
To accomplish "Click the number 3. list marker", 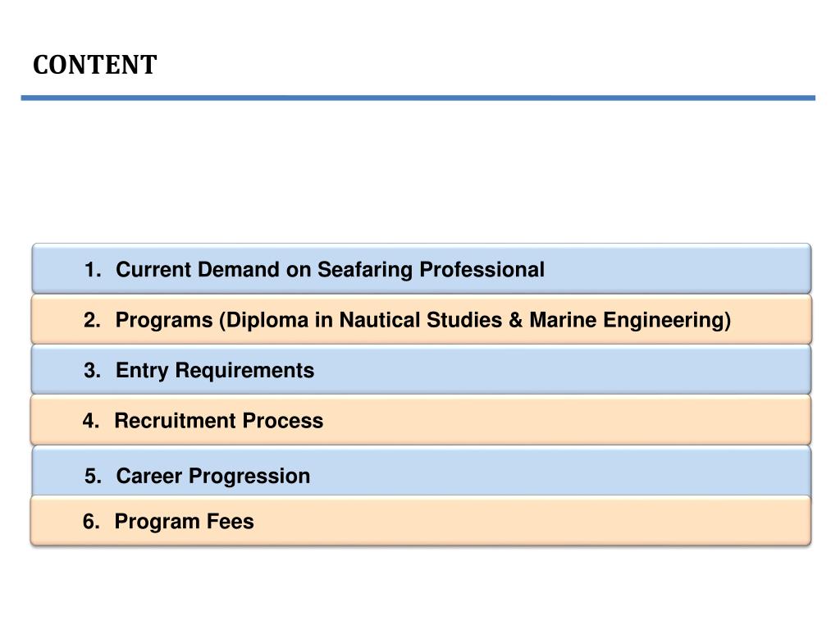I will [x=92, y=370].
